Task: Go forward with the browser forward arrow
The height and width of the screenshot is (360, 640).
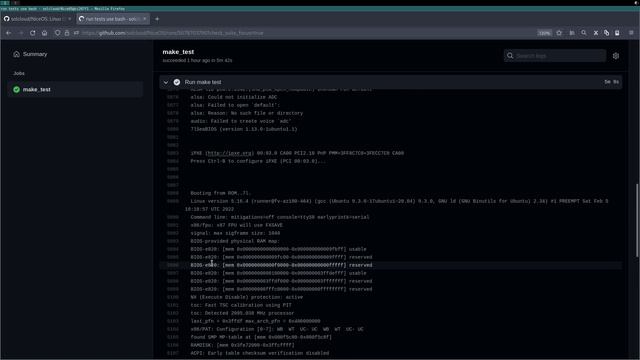Action: pos(20,33)
